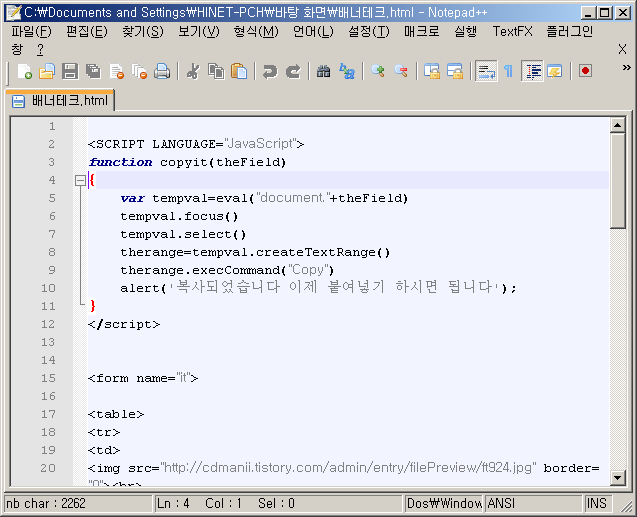Toggle Show All Characters pilcrow icon

[x=509, y=71]
